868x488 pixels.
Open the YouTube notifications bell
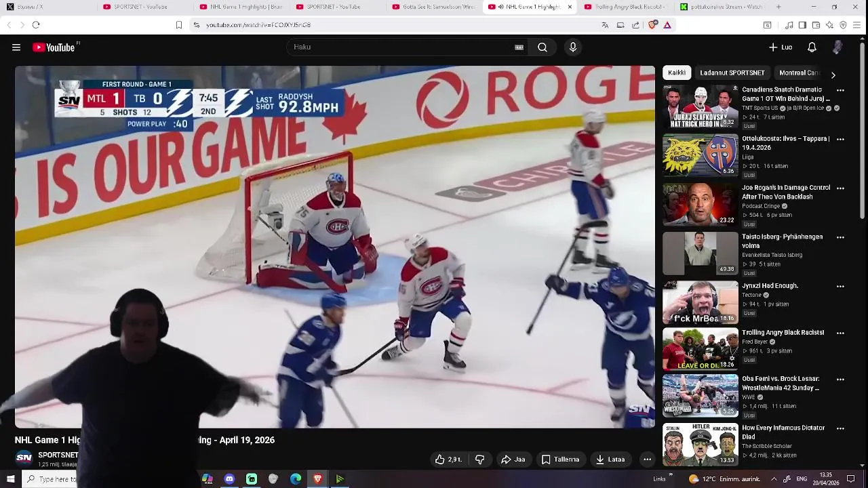click(812, 47)
